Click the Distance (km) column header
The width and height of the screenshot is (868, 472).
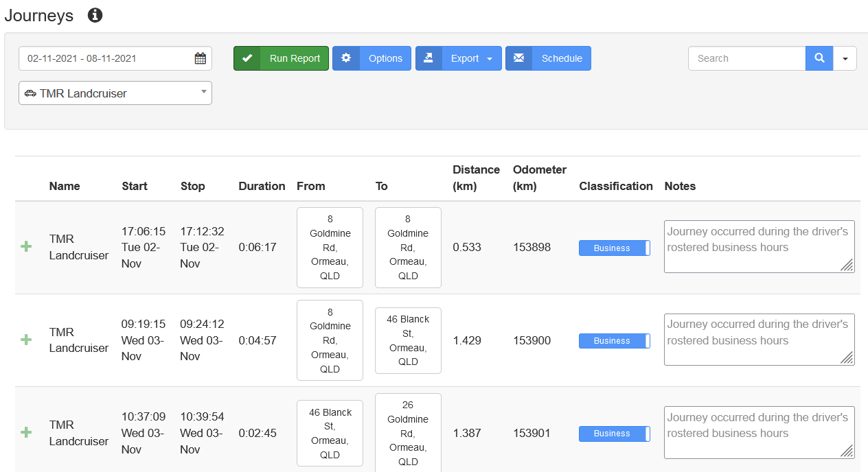477,178
